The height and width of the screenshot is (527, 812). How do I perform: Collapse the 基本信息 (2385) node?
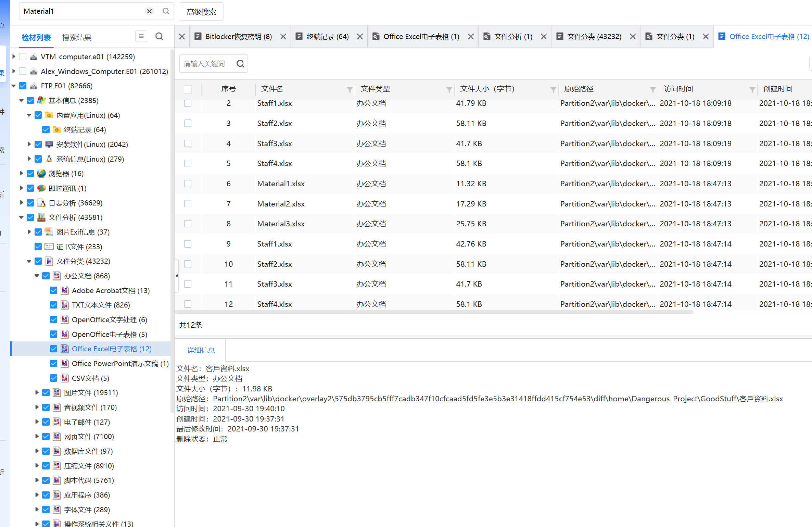pyautogui.click(x=21, y=101)
